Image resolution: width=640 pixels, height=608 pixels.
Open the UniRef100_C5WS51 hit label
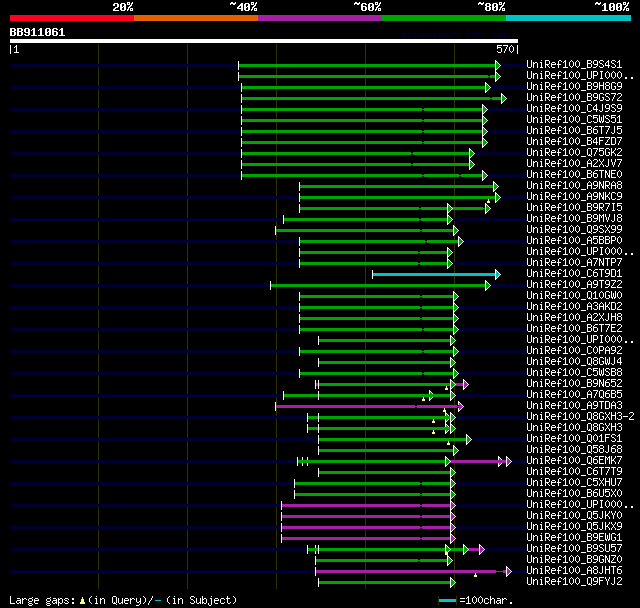pos(574,120)
